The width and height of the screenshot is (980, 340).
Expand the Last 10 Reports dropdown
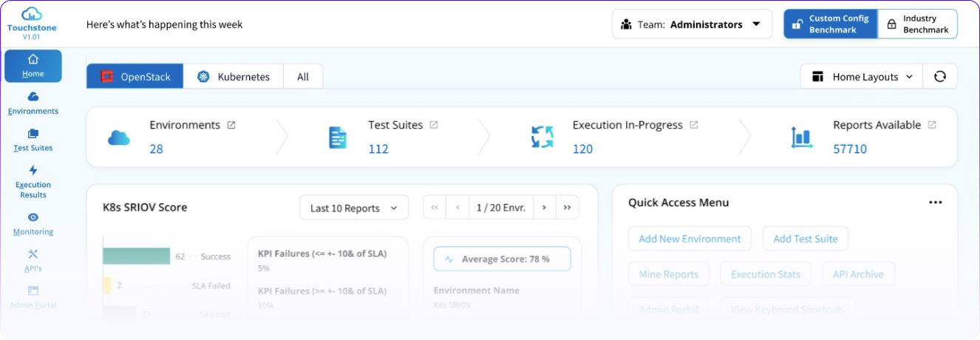(353, 208)
